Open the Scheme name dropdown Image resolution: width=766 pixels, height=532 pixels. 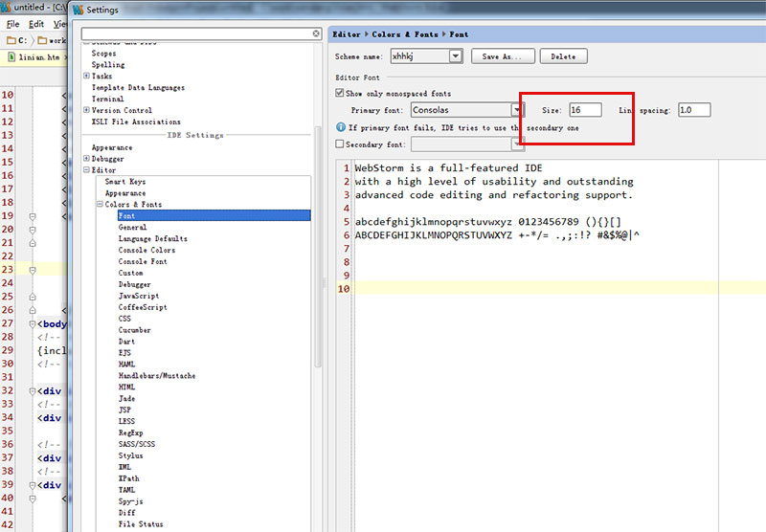click(456, 56)
